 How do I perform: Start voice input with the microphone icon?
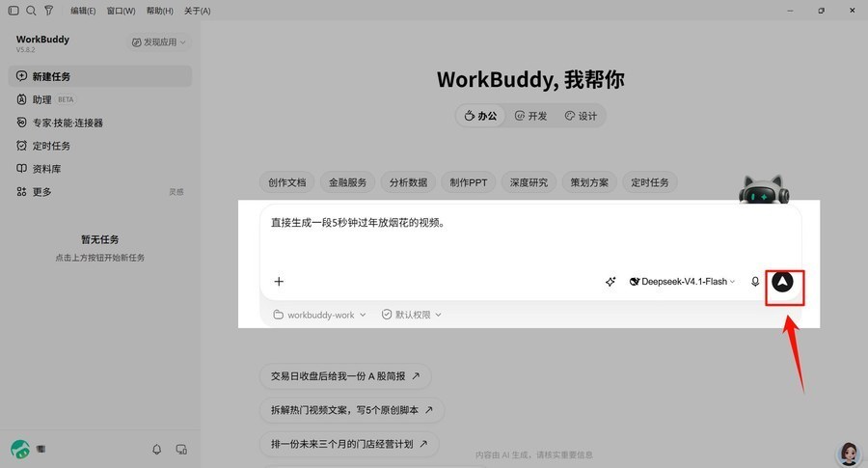tap(755, 282)
